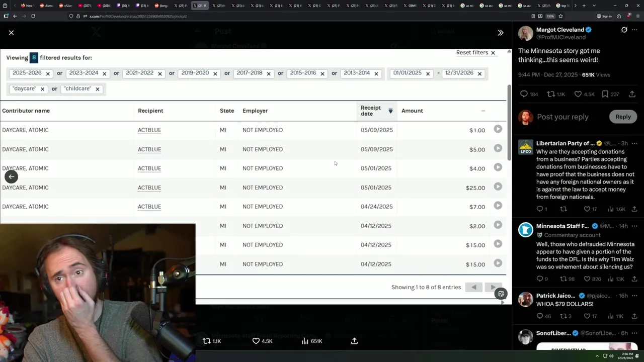Click the table's vertical scrollbar
Image resolution: width=644 pixels, height=362 pixels.
coord(509,123)
